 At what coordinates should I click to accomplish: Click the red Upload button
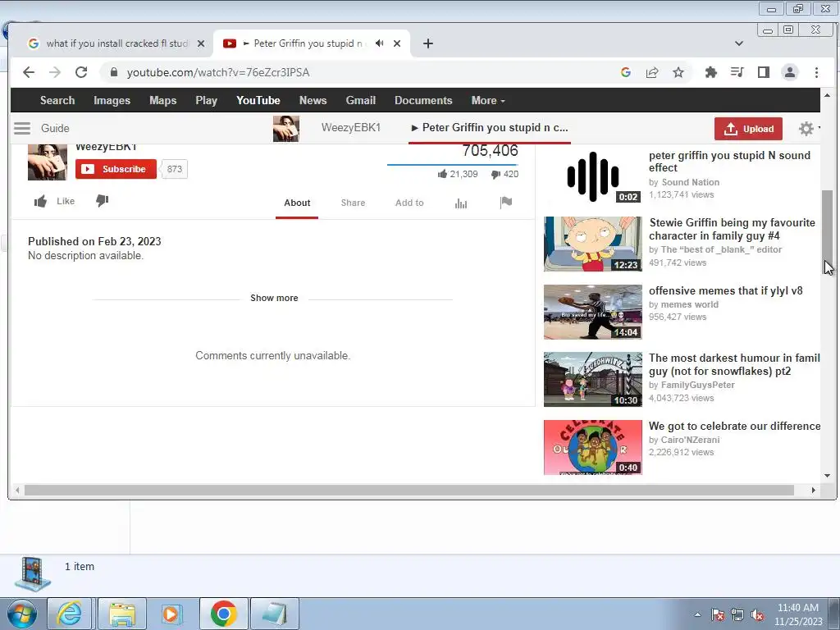[748, 129]
